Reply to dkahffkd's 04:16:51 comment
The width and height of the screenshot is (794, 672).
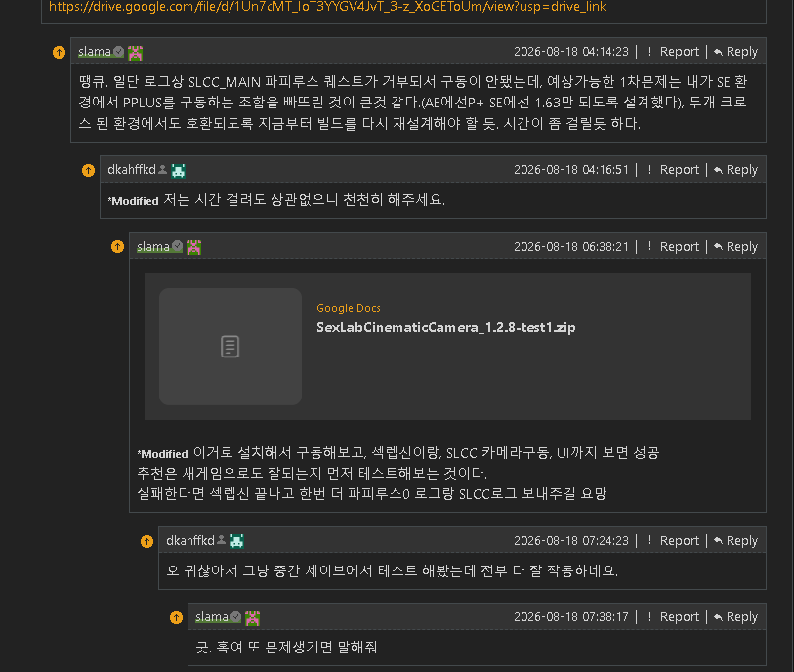(735, 170)
